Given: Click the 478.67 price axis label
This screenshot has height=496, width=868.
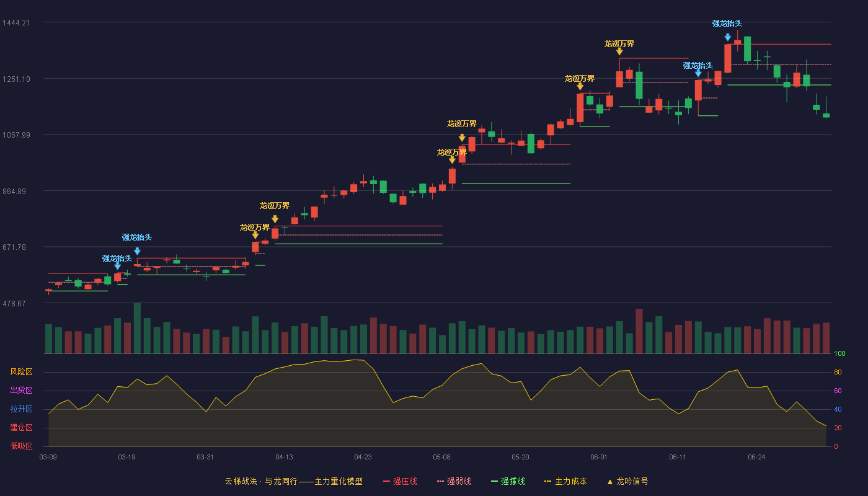Looking at the screenshot, I should [15, 304].
